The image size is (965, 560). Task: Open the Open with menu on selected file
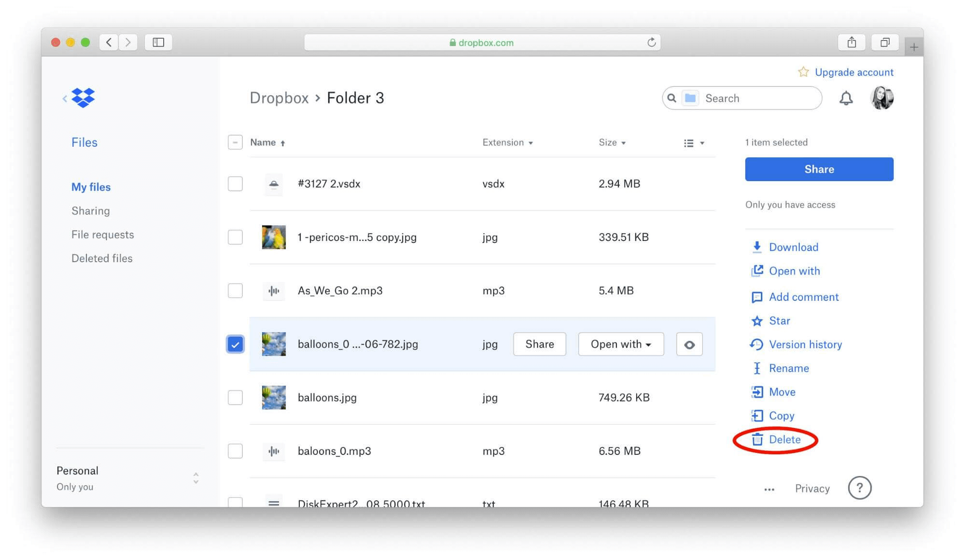pyautogui.click(x=620, y=344)
